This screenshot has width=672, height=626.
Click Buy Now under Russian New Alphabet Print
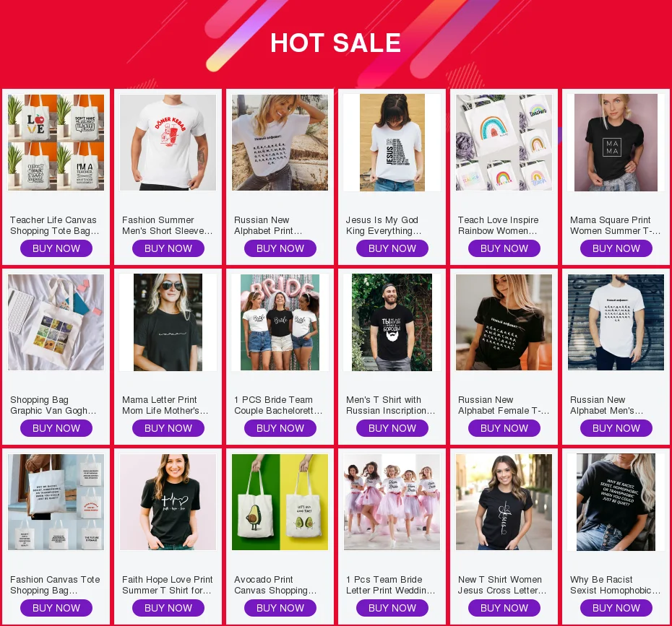[x=280, y=248]
